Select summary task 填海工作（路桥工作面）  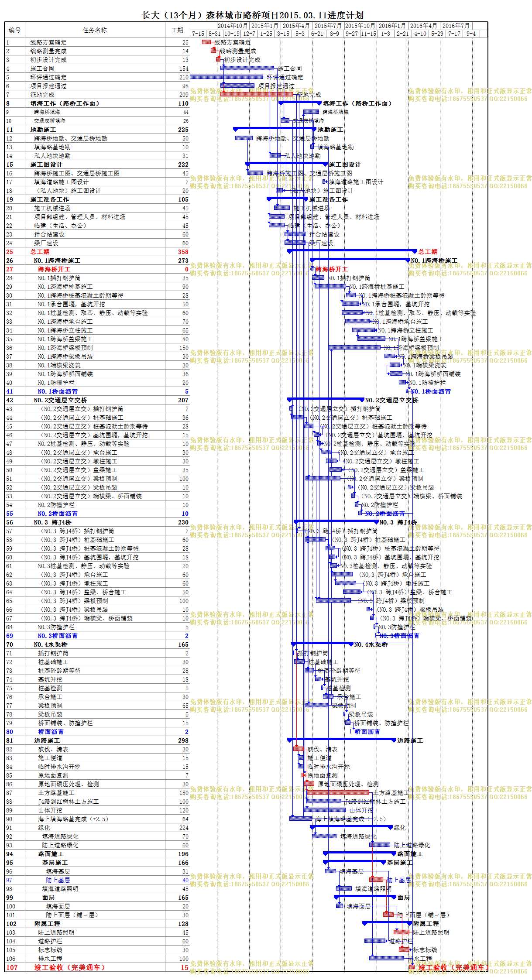point(97,103)
